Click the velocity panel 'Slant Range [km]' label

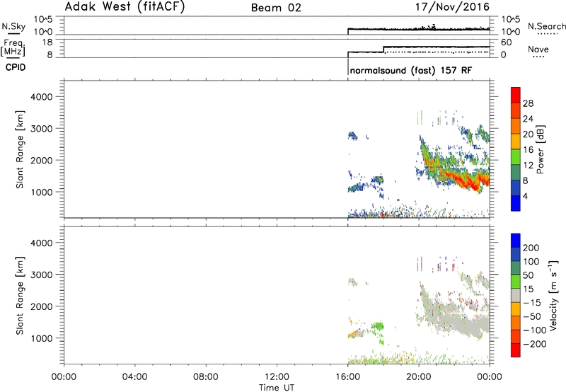tap(20, 296)
